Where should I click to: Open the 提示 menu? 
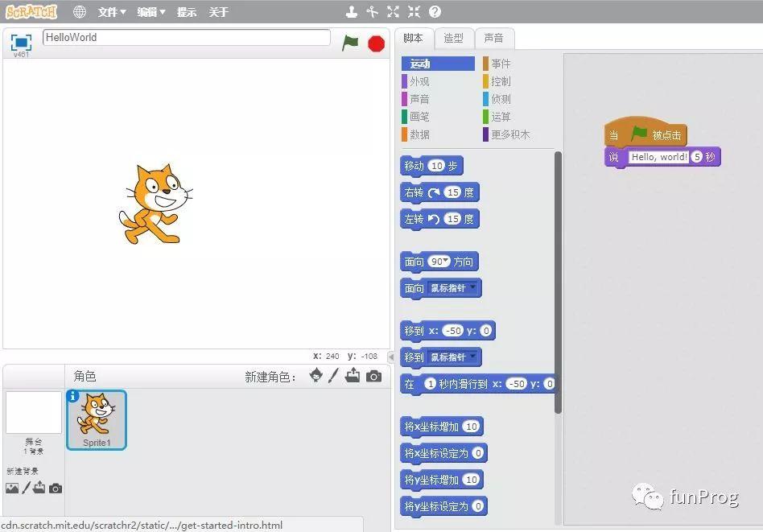coord(187,12)
